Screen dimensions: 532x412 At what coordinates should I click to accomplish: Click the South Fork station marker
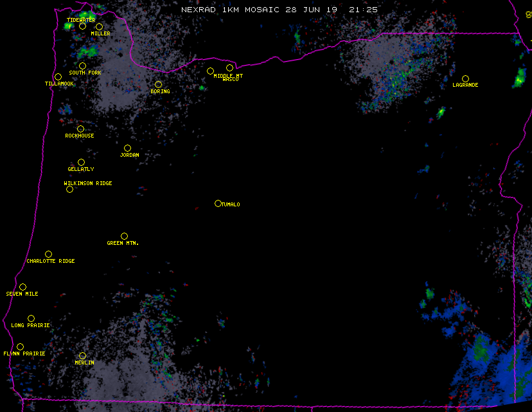[82, 66]
